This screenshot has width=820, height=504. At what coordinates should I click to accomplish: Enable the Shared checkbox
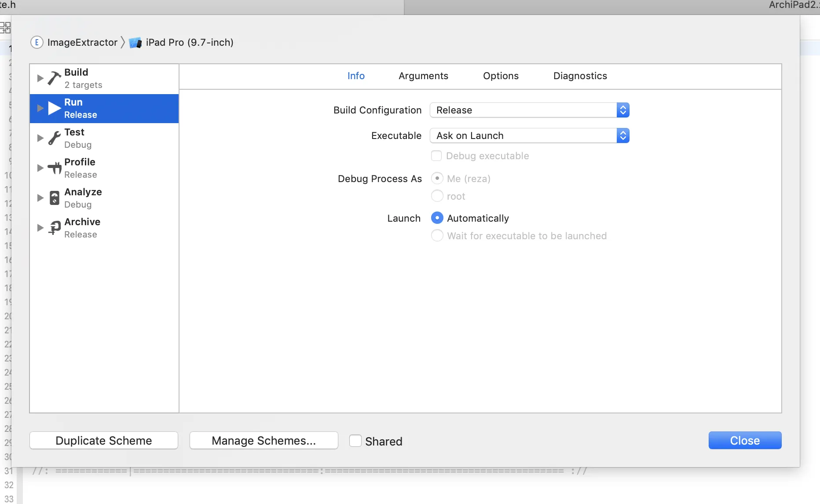coord(355,441)
